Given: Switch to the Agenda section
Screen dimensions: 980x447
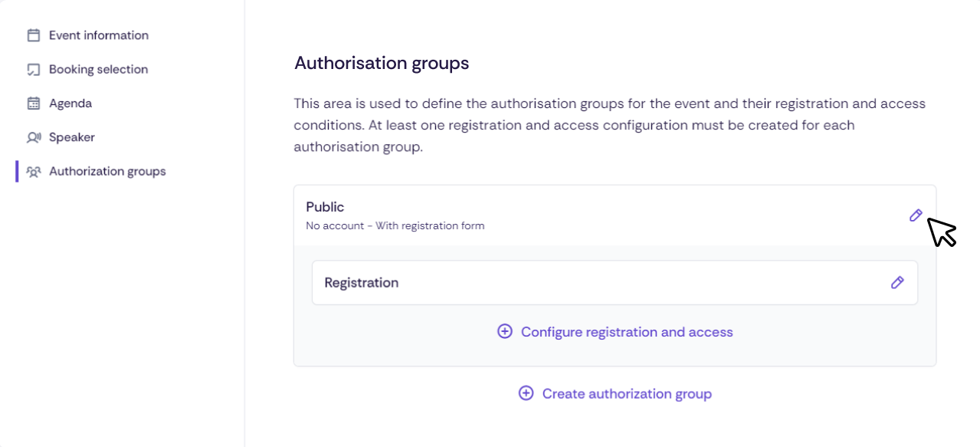Looking at the screenshot, I should (70, 103).
